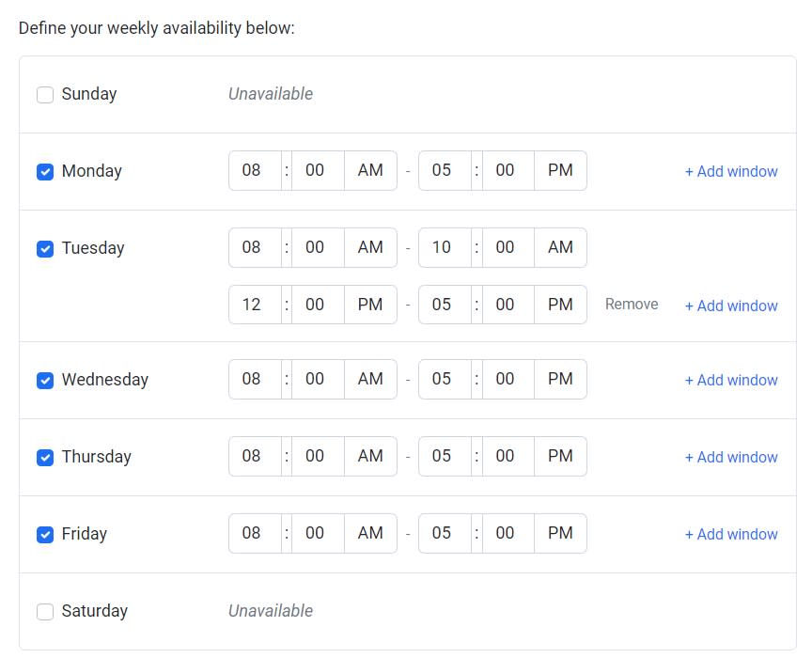Edit Thursday start hour field

[x=255, y=457]
